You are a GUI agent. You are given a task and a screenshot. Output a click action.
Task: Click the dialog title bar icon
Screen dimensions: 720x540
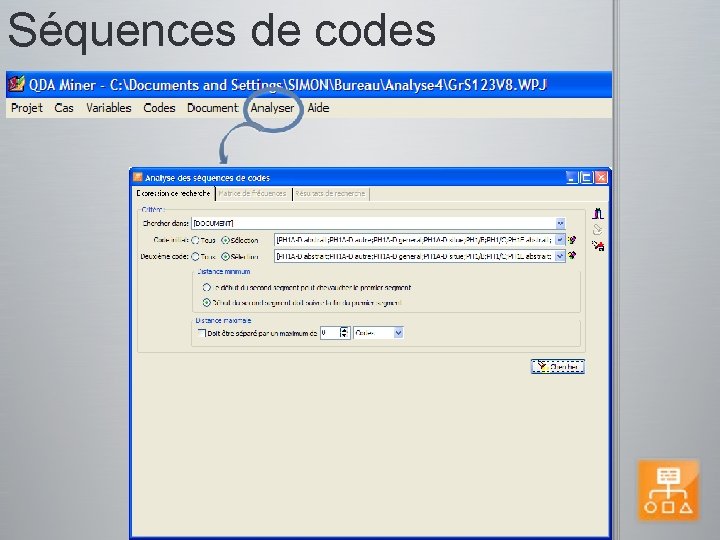pos(138,177)
